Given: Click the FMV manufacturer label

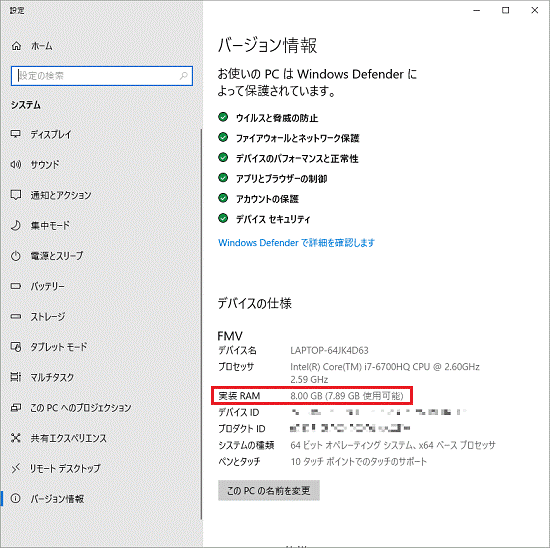Looking at the screenshot, I should click(230, 336).
